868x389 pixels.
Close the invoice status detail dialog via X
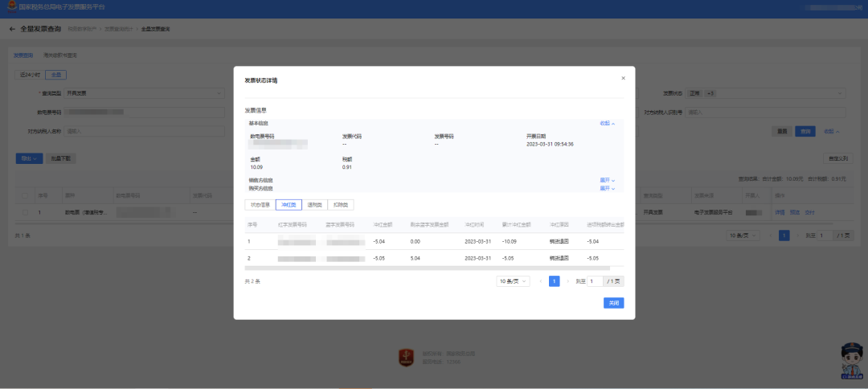click(x=623, y=79)
